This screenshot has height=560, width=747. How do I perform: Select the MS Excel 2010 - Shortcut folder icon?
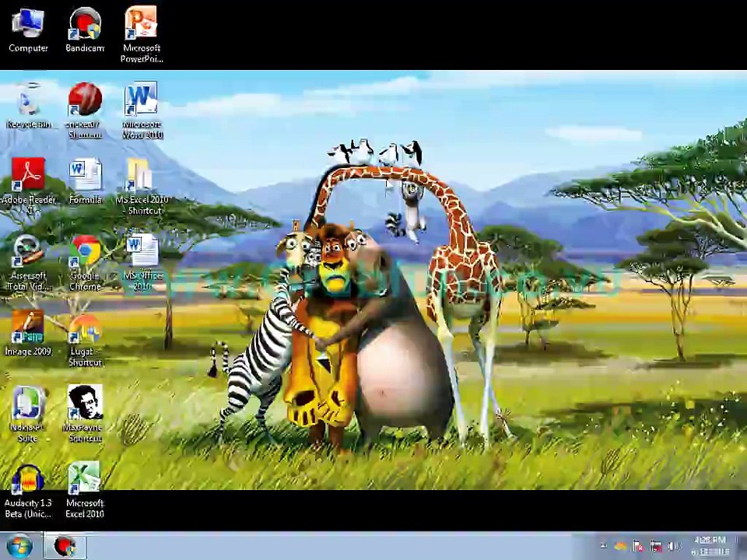142,186
